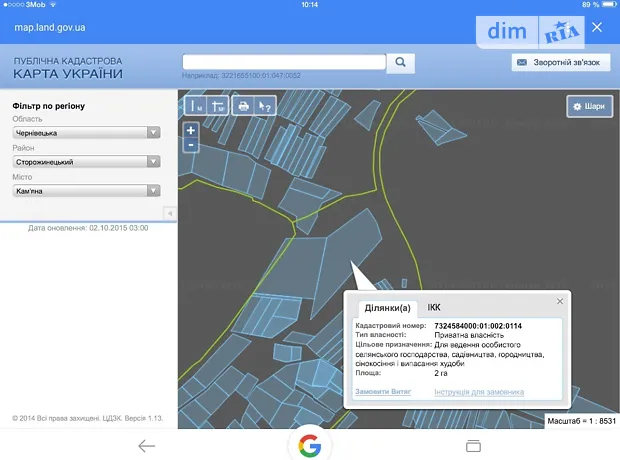620x460 pixels.
Task: Open Інструкція для замовника link
Action: tap(478, 392)
